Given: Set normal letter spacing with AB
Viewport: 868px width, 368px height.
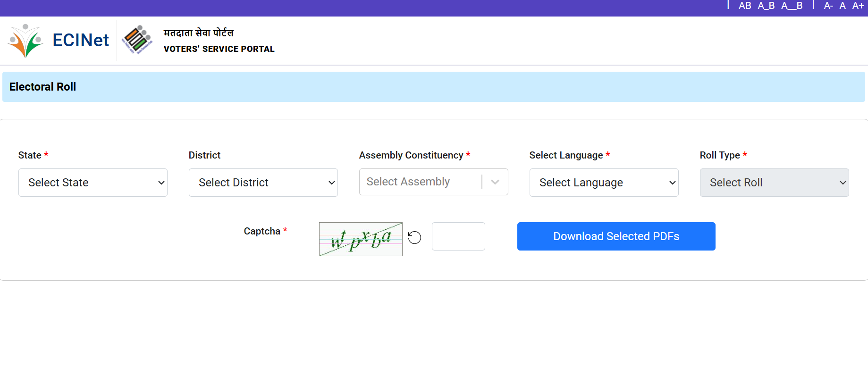Looking at the screenshot, I should [744, 6].
